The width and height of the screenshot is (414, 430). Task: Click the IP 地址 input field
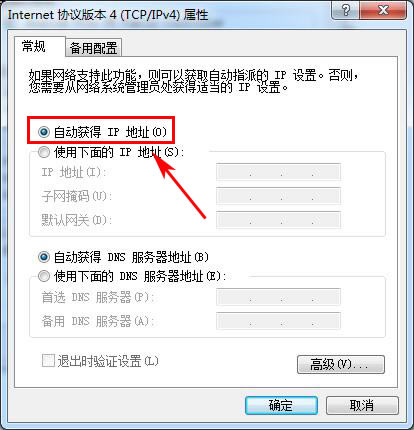click(x=278, y=172)
